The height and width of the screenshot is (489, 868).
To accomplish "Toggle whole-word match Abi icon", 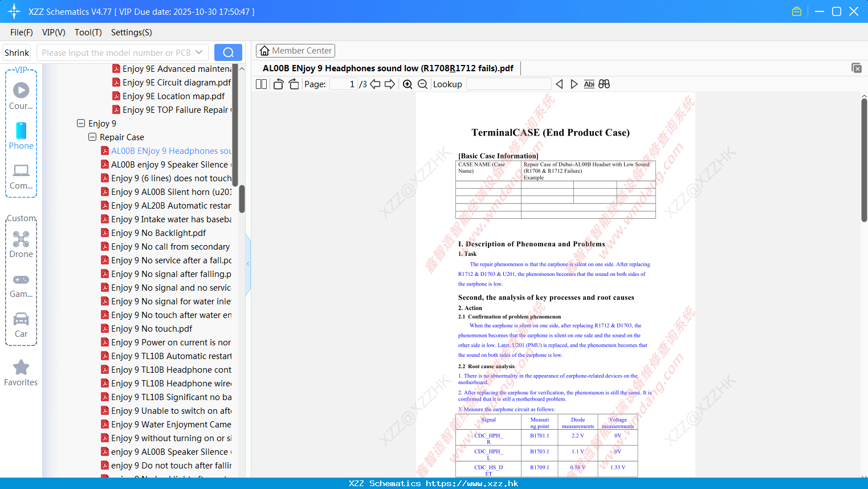I will [x=589, y=84].
